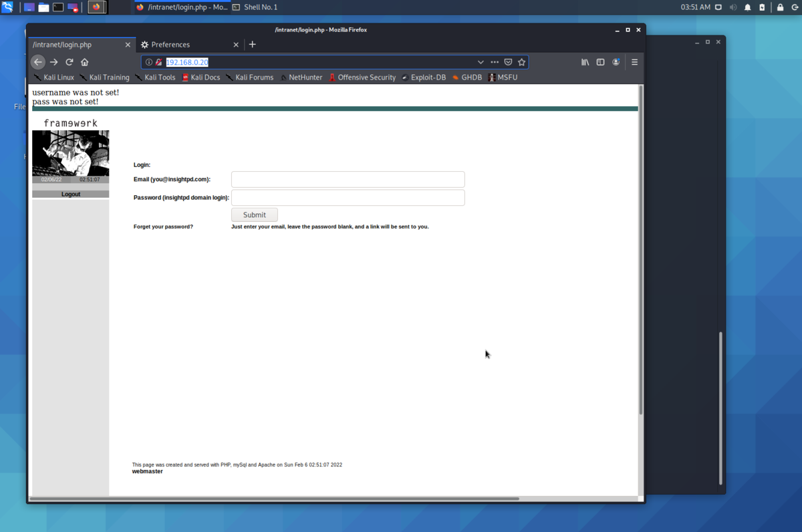The image size is (802, 532).
Task: Click the log out panel icon
Action: click(795, 7)
